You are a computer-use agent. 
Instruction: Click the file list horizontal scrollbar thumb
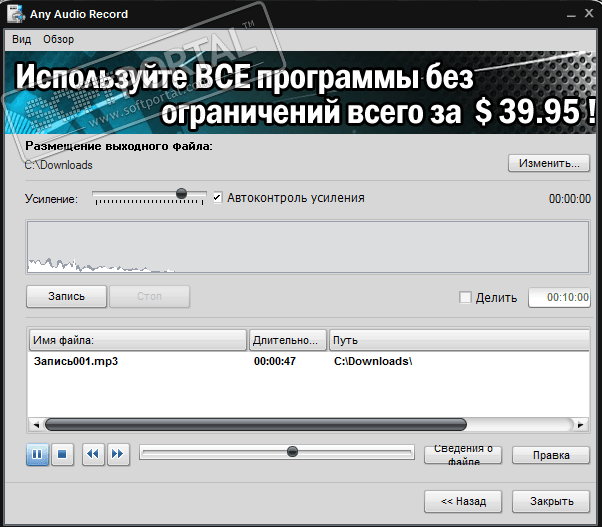coord(256,425)
